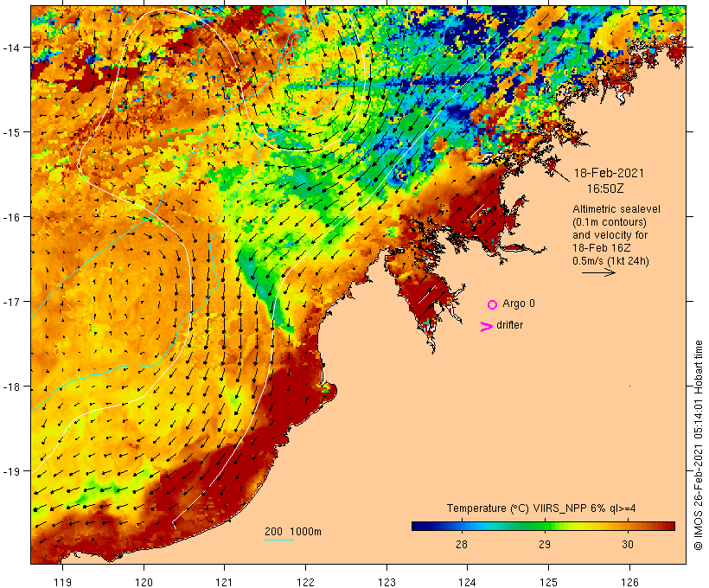This screenshot has height=588, width=709.
Task: Click the 'Argo 0' legend label
Action: [519, 304]
